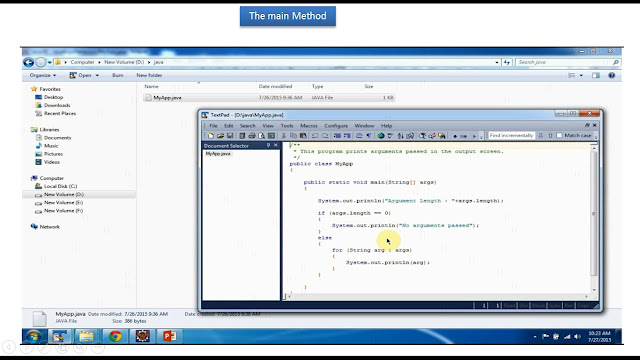
Task: Open TextPad Edit menu
Action: tap(229, 126)
